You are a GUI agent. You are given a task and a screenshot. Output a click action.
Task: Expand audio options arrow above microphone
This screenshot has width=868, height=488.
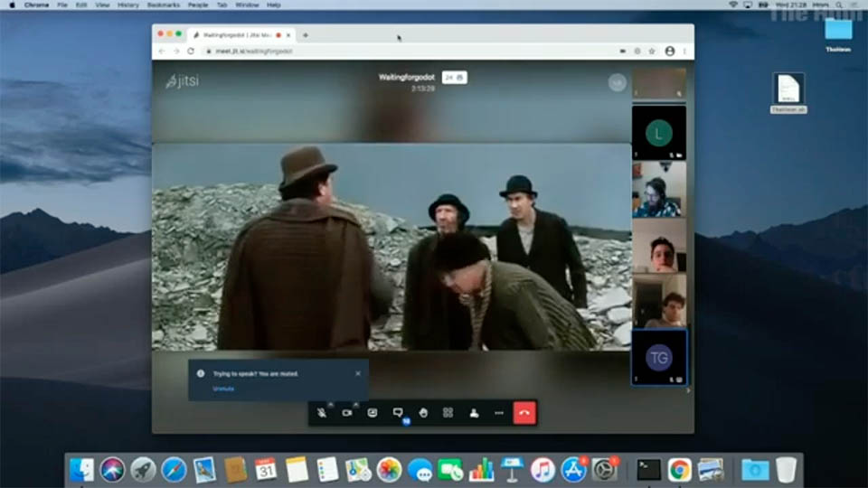331,405
